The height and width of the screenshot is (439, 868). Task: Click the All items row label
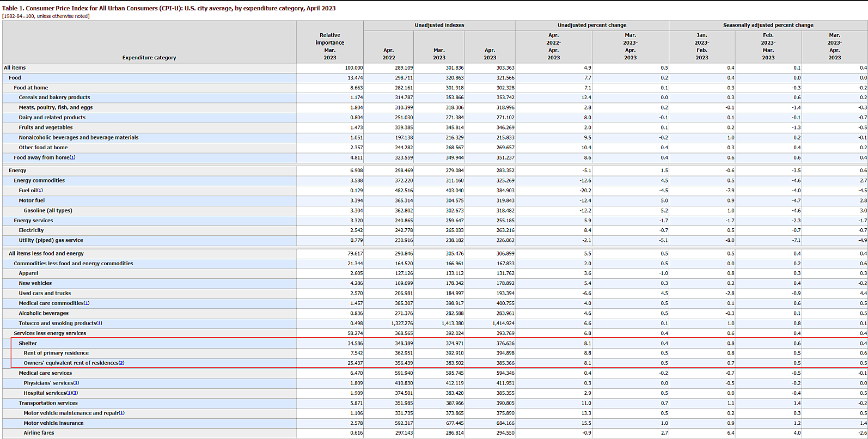click(x=15, y=68)
